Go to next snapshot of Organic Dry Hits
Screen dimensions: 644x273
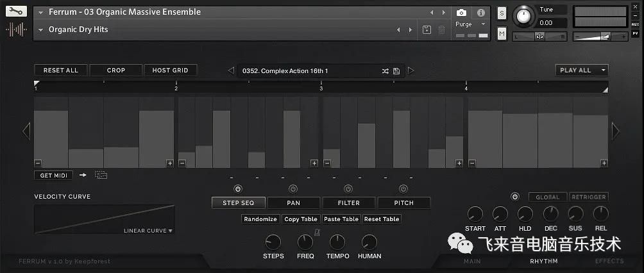click(410, 29)
